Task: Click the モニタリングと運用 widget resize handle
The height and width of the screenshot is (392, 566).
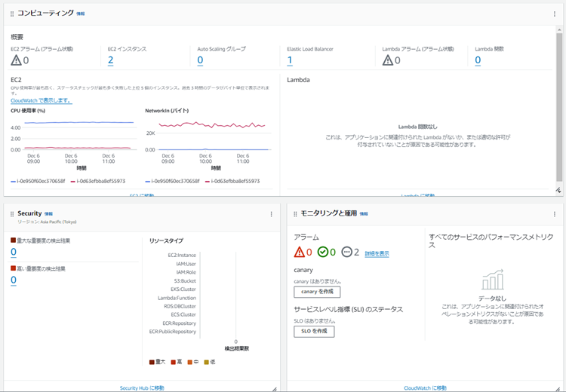Action: pyautogui.click(x=558, y=387)
